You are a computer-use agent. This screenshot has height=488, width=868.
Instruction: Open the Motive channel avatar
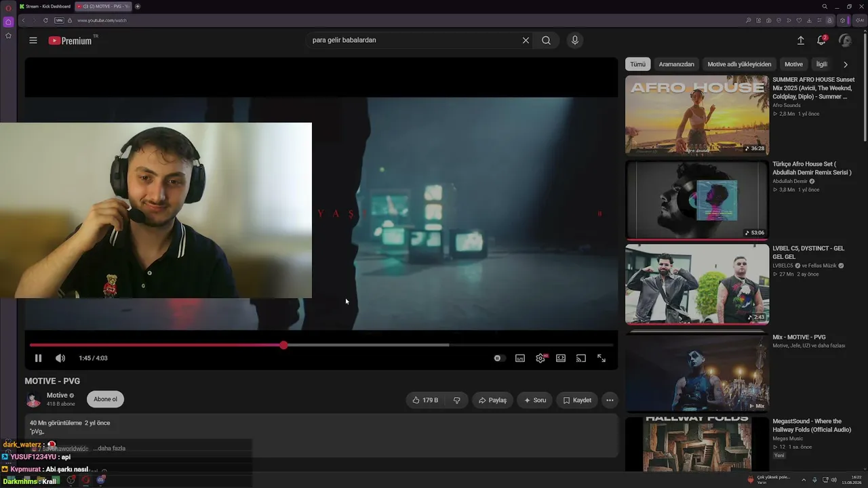point(33,399)
